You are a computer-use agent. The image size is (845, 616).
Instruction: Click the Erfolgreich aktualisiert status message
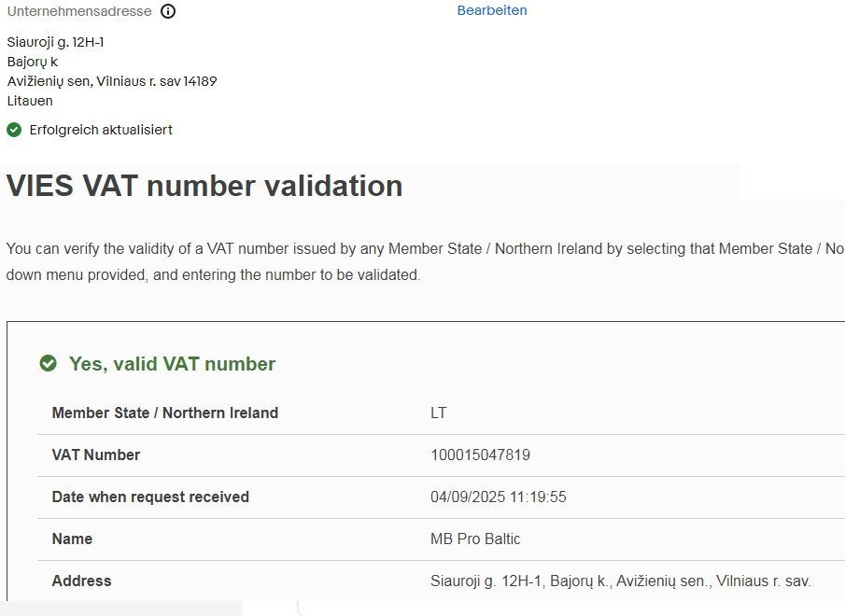101,130
